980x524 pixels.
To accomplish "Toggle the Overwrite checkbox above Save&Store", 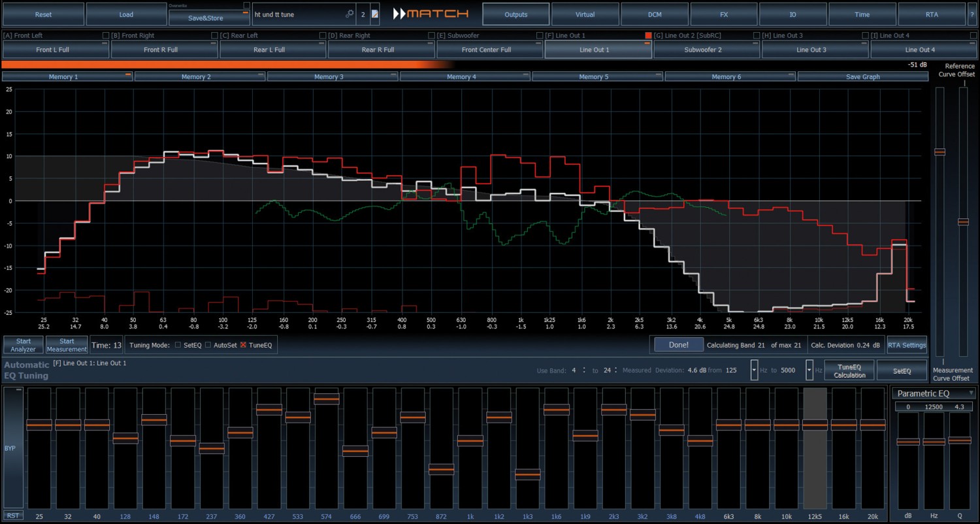I will coord(246,5).
